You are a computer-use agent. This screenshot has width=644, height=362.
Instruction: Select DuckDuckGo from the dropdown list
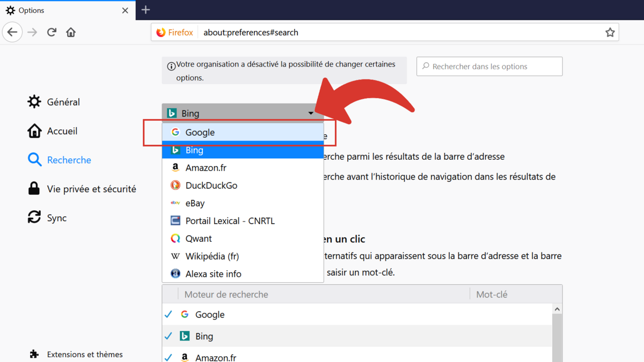point(210,185)
